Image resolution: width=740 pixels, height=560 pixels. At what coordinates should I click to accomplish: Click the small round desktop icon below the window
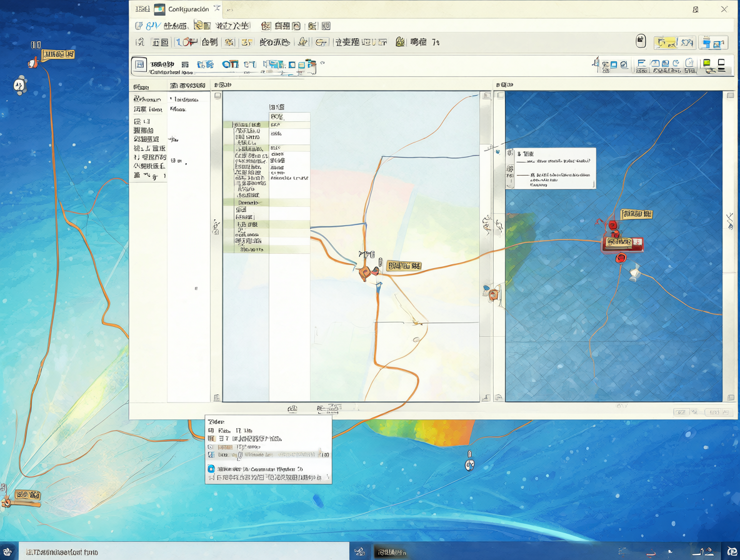point(469,465)
